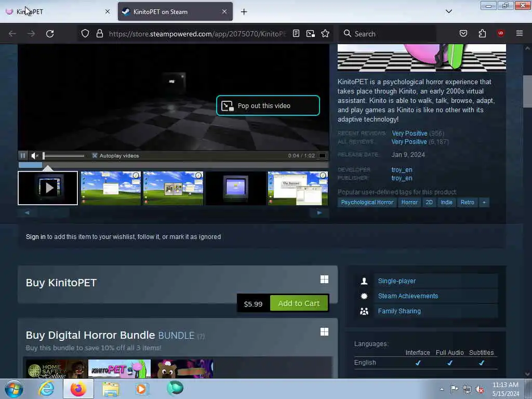Click the Family Sharing people icon
The image size is (532, 399).
364,311
